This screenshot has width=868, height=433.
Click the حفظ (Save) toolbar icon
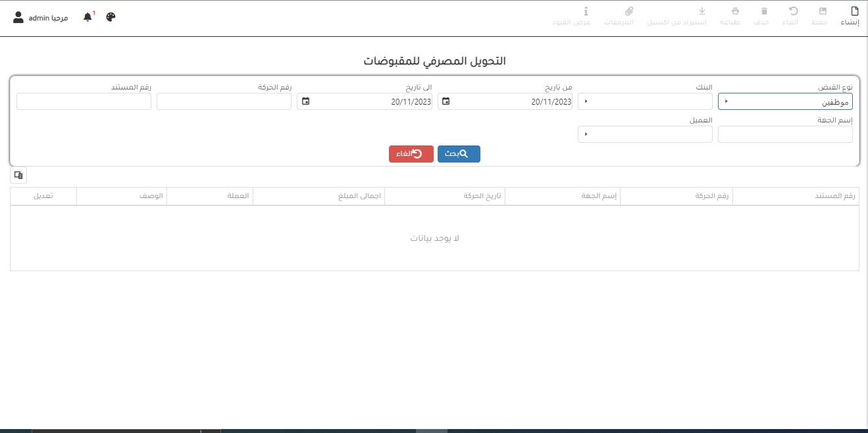tap(823, 11)
